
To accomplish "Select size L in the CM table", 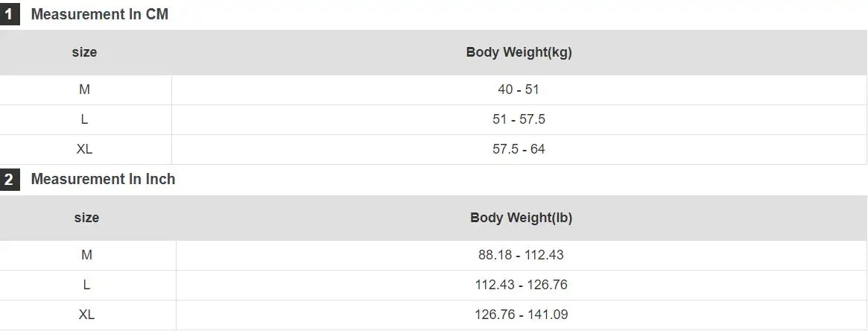I will pyautogui.click(x=84, y=119).
